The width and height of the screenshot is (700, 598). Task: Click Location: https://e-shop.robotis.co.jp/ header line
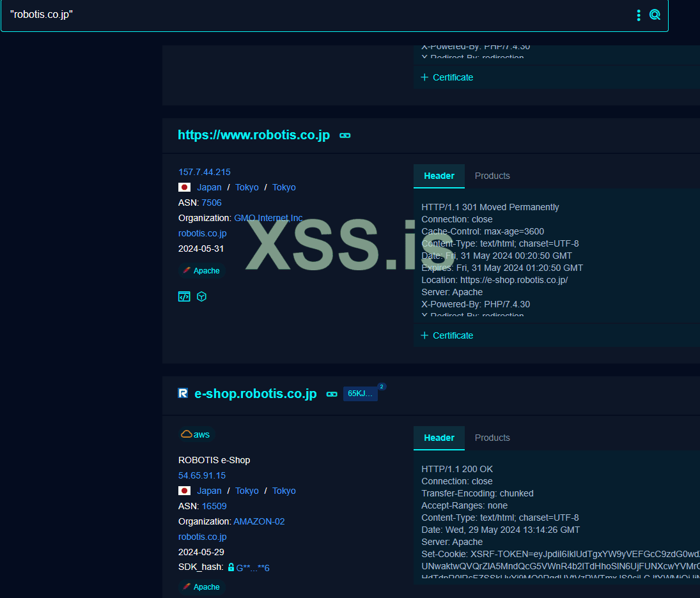494,280
